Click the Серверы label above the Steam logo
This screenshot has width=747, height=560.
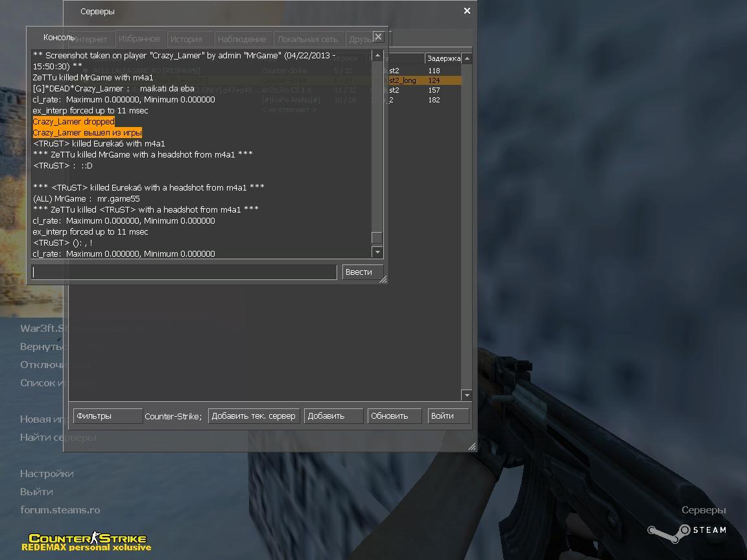tap(704, 510)
